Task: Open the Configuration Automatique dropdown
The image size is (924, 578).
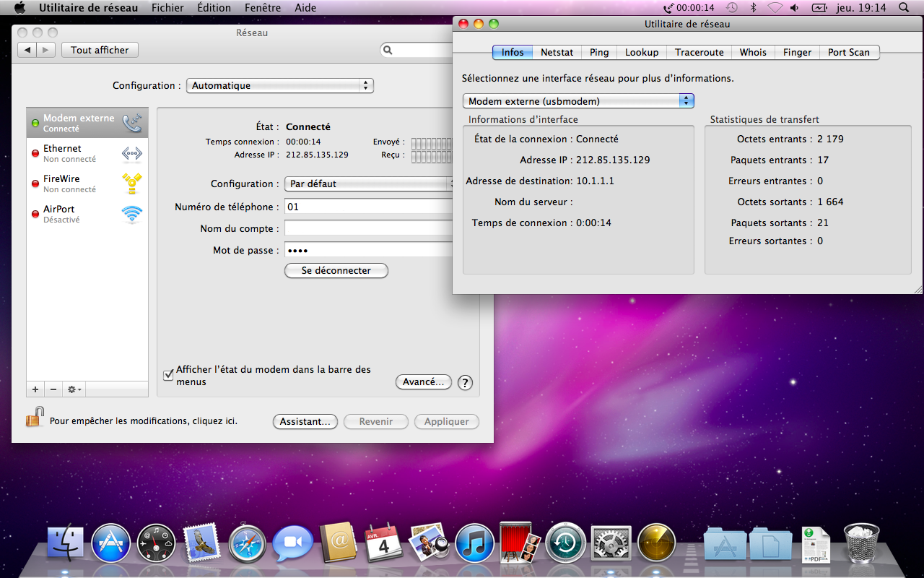Action: pyautogui.click(x=279, y=85)
